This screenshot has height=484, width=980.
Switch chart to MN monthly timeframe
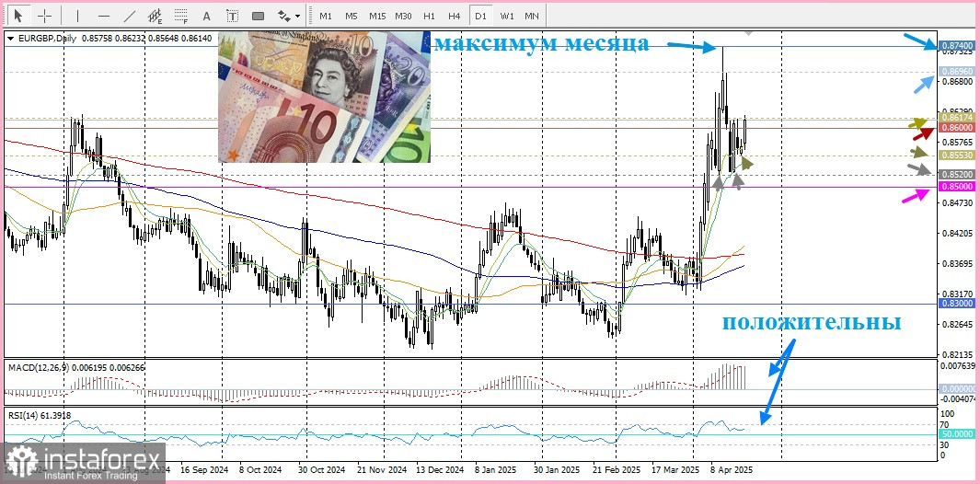tap(531, 16)
